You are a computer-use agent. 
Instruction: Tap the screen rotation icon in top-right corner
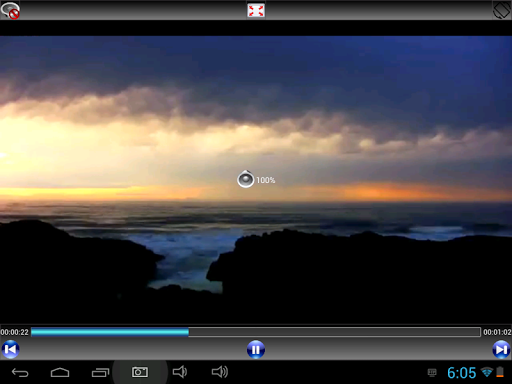tap(501, 10)
